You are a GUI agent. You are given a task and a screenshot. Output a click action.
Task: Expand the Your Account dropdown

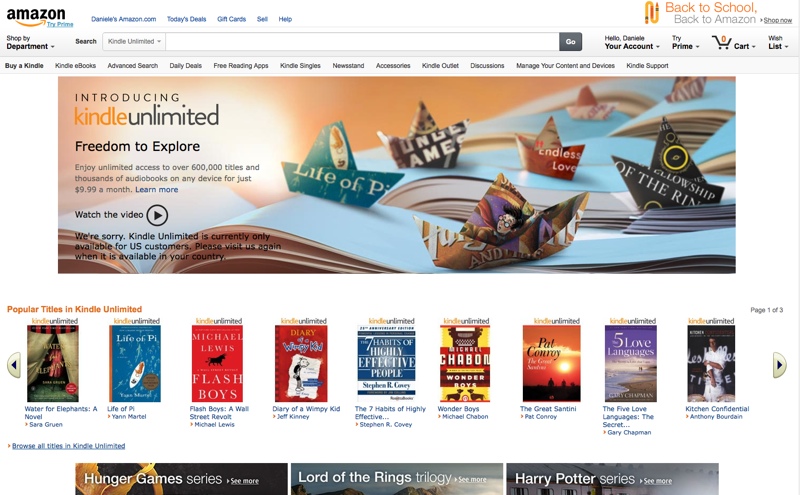point(632,42)
